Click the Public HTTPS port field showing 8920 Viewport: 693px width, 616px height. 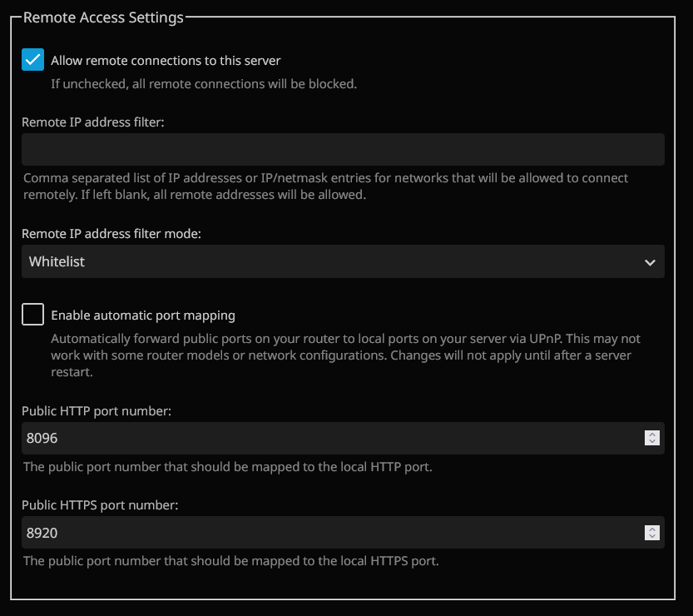click(333, 533)
